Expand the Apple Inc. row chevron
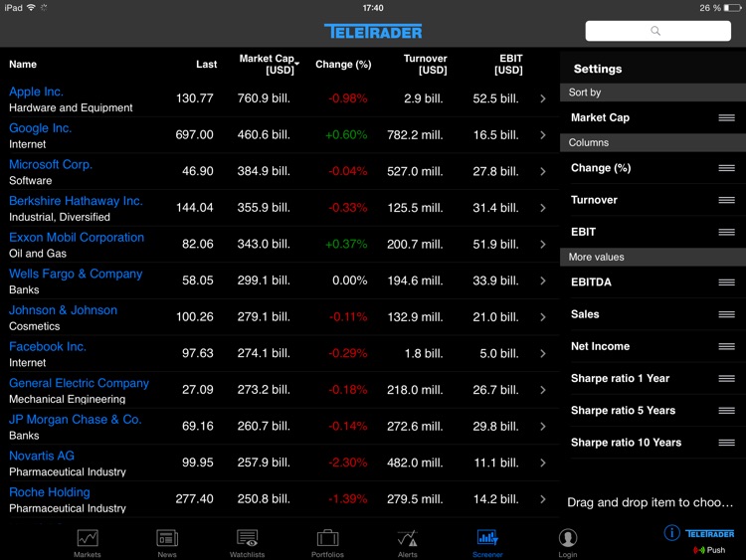The width and height of the screenshot is (746, 560). tap(543, 98)
